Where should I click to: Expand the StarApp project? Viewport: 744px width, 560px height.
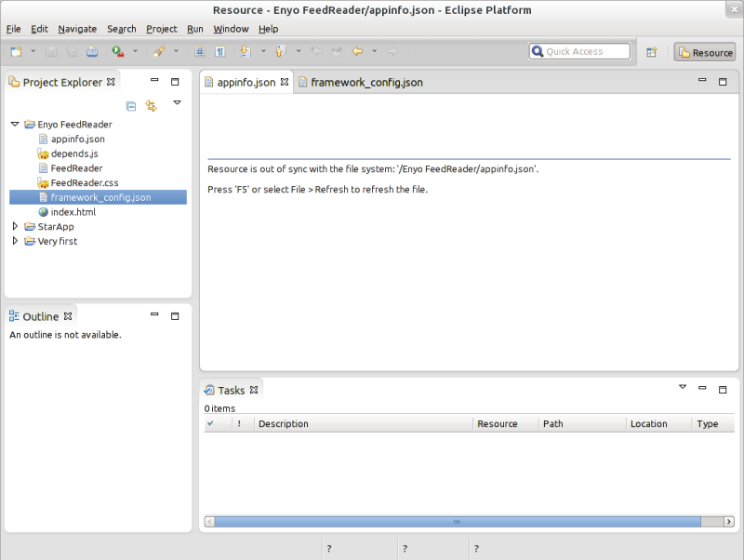[15, 226]
